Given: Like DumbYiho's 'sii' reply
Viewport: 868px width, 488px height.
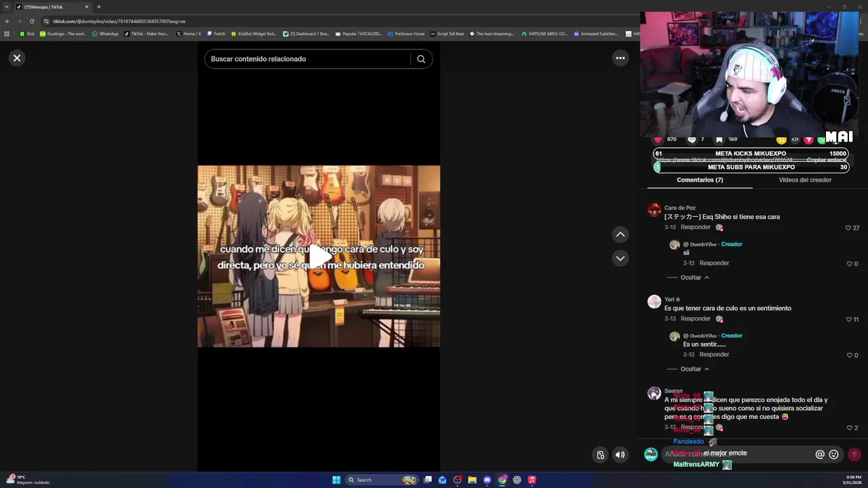Looking at the screenshot, I should click(848, 264).
